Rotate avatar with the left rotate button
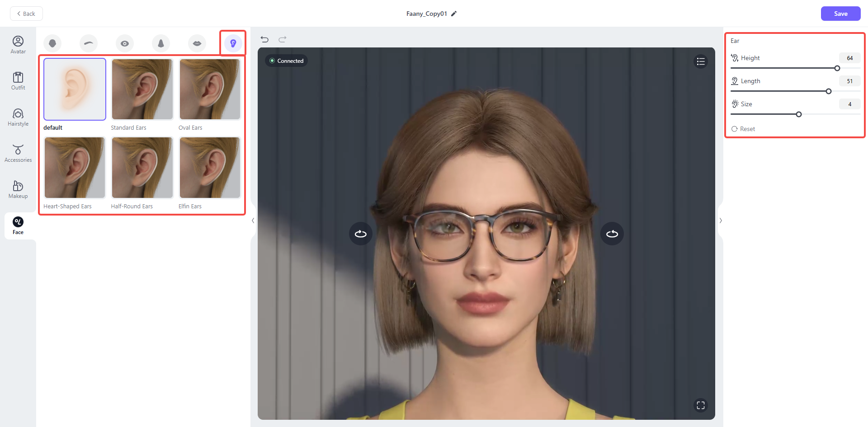 click(361, 234)
